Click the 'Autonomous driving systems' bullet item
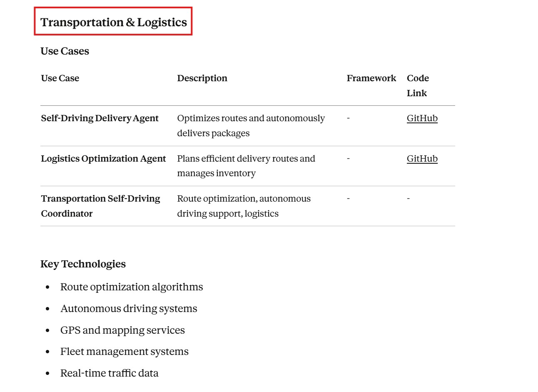 (129, 309)
